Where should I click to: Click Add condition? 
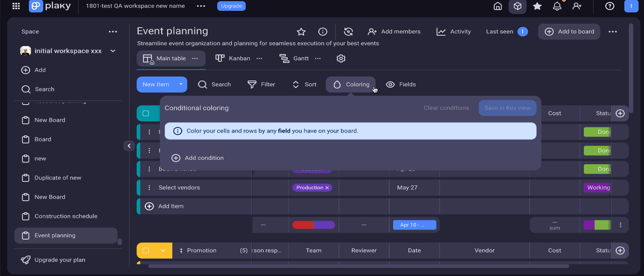[198, 158]
